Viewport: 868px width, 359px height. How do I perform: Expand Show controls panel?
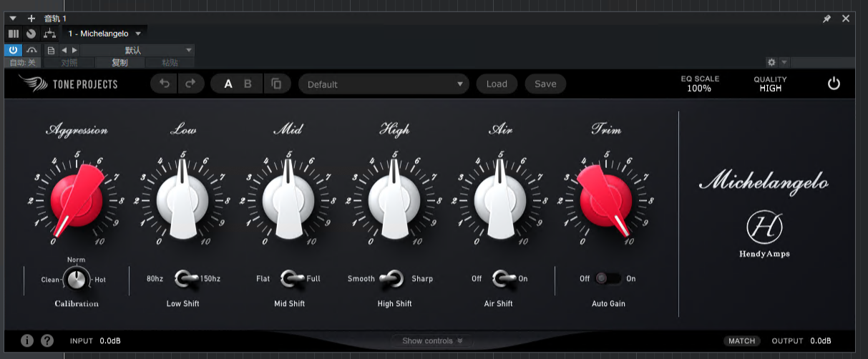coord(432,341)
